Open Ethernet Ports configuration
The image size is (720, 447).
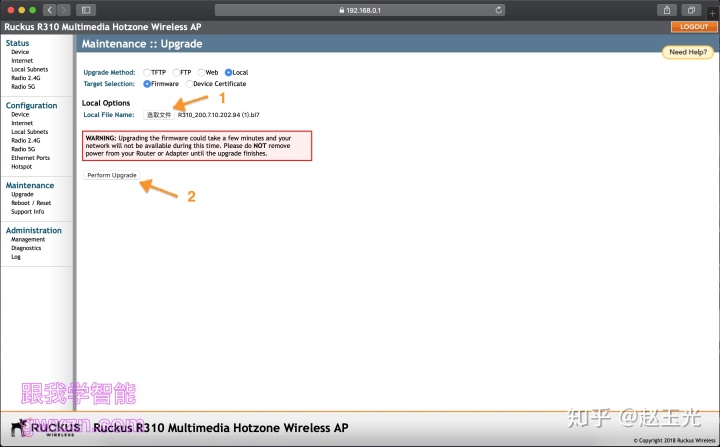pyautogui.click(x=30, y=158)
